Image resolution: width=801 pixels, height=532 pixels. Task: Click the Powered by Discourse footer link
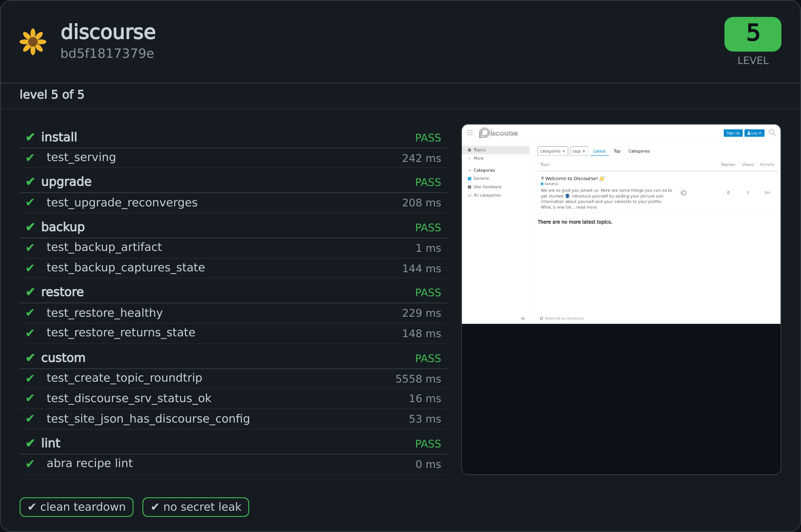click(562, 318)
